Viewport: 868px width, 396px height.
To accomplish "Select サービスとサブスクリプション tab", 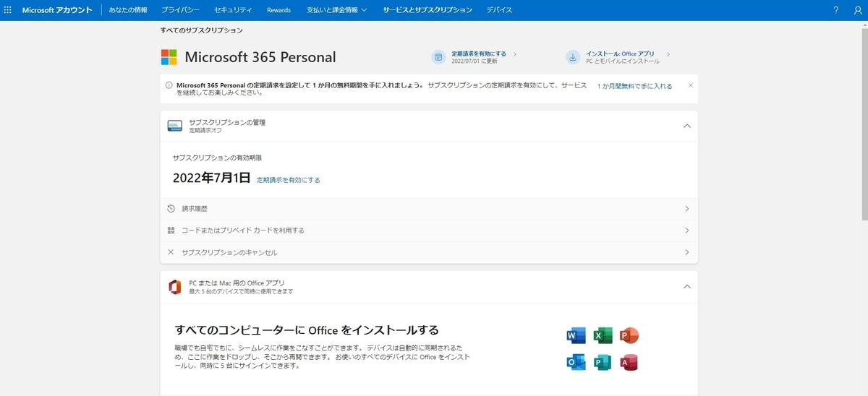I will click(x=427, y=10).
